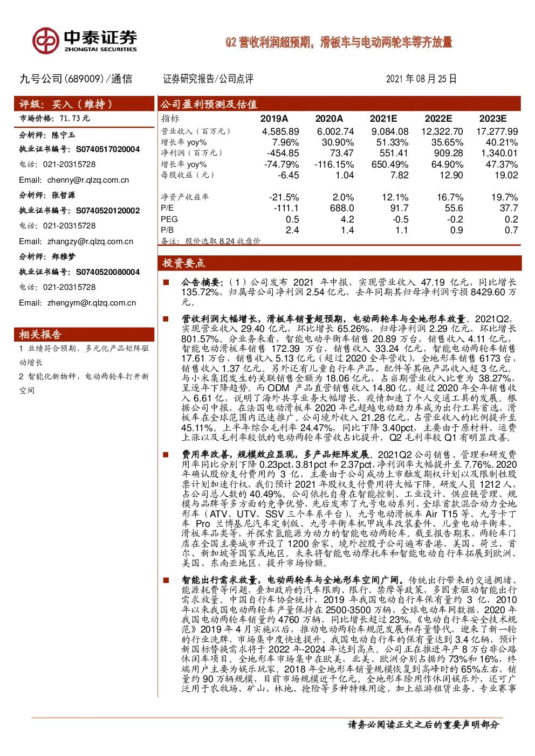535x756 pixels.
Task: Select company name 九号公司(689009)/通信
Action: (x=76, y=79)
